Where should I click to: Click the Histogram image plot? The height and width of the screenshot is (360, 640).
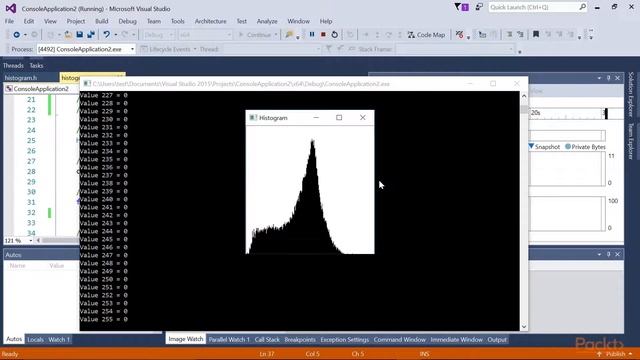[x=310, y=190]
